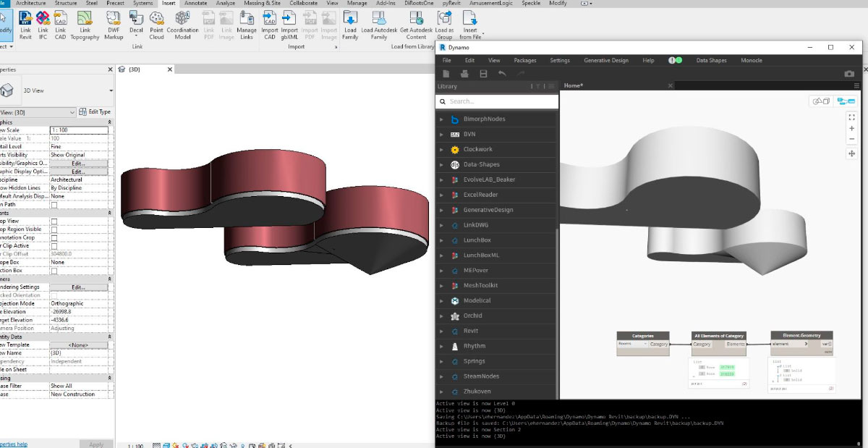This screenshot has height=448, width=868.
Task: Toggle the Section Box checkbox
Action: (54, 271)
